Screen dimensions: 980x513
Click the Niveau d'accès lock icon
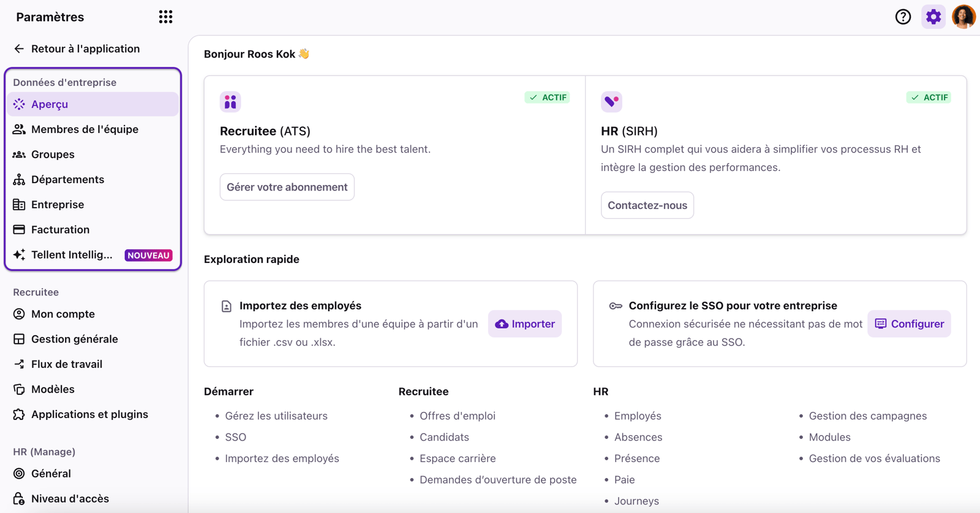tap(19, 499)
